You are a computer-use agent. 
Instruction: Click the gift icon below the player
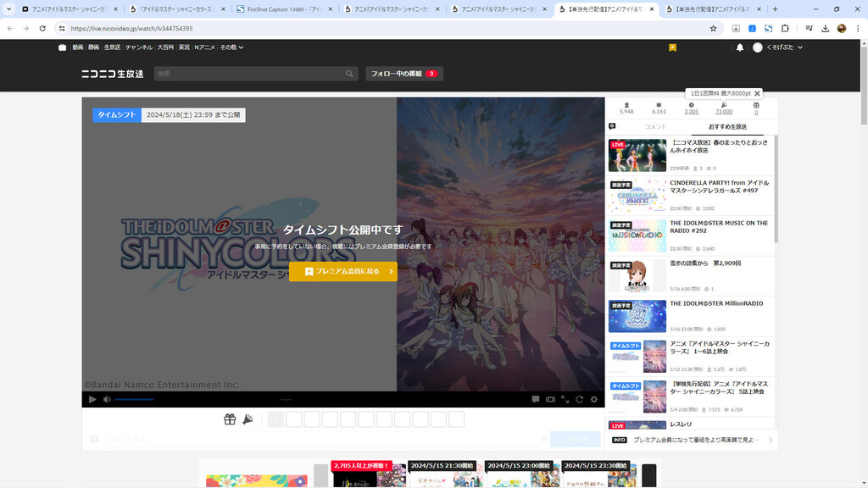tap(230, 419)
